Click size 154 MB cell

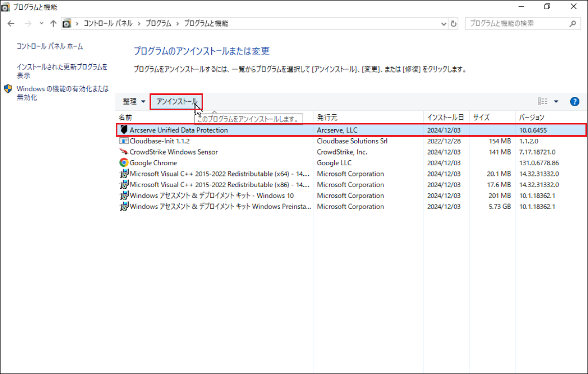(x=500, y=141)
